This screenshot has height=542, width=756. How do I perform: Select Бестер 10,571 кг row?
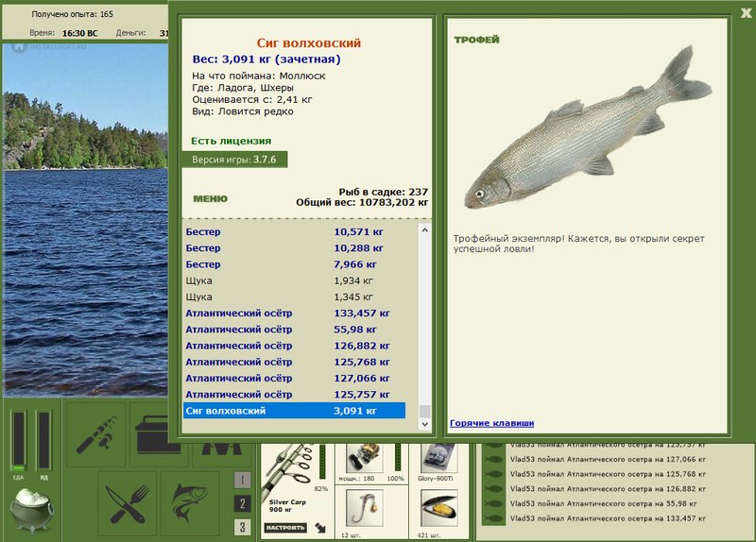coord(294,231)
